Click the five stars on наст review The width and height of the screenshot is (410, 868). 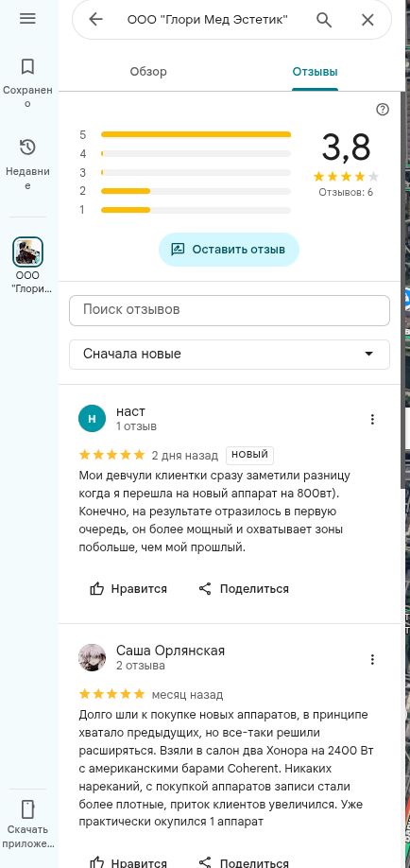point(111,455)
